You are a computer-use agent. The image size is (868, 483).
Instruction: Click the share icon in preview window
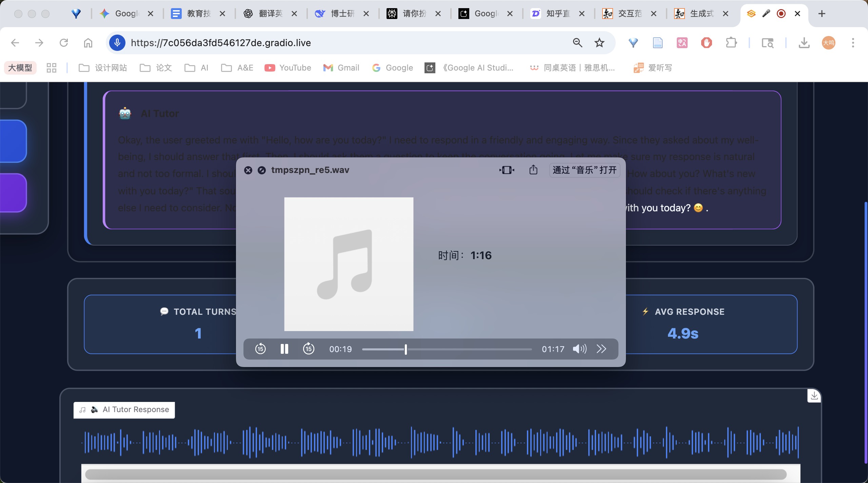533,170
